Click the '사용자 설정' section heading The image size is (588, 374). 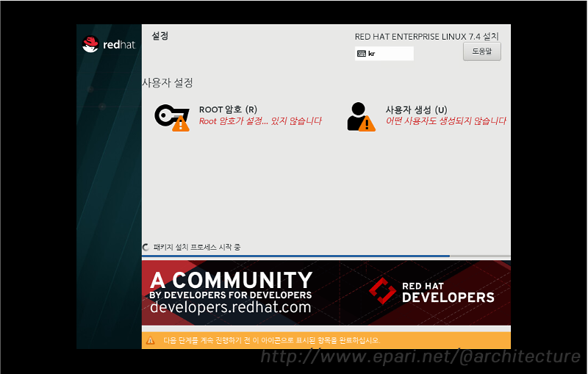[x=168, y=83]
